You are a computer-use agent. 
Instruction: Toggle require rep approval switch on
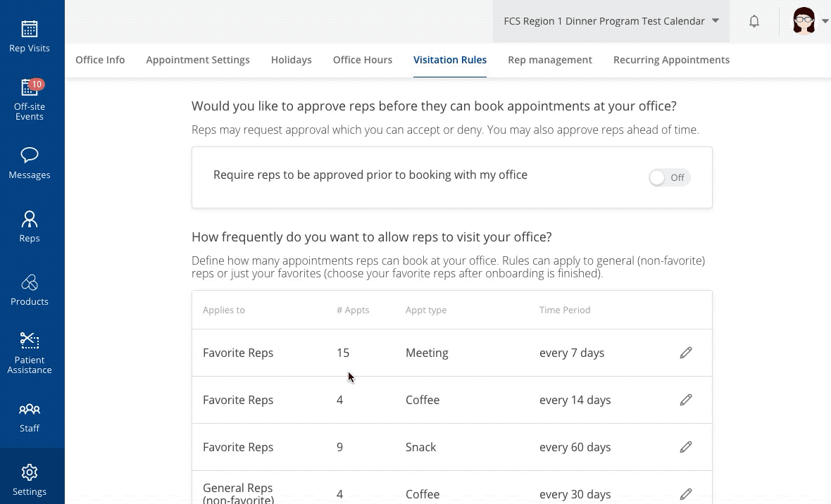point(669,177)
